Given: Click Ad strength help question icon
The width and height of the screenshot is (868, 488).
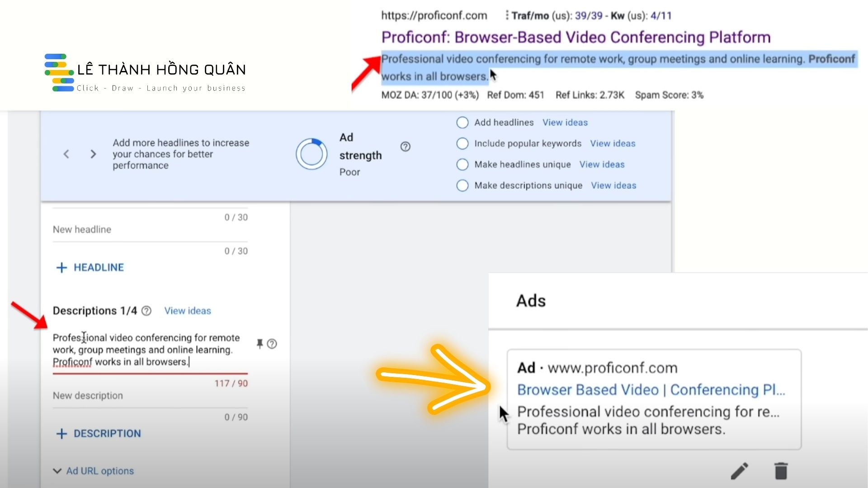Looking at the screenshot, I should tap(405, 146).
